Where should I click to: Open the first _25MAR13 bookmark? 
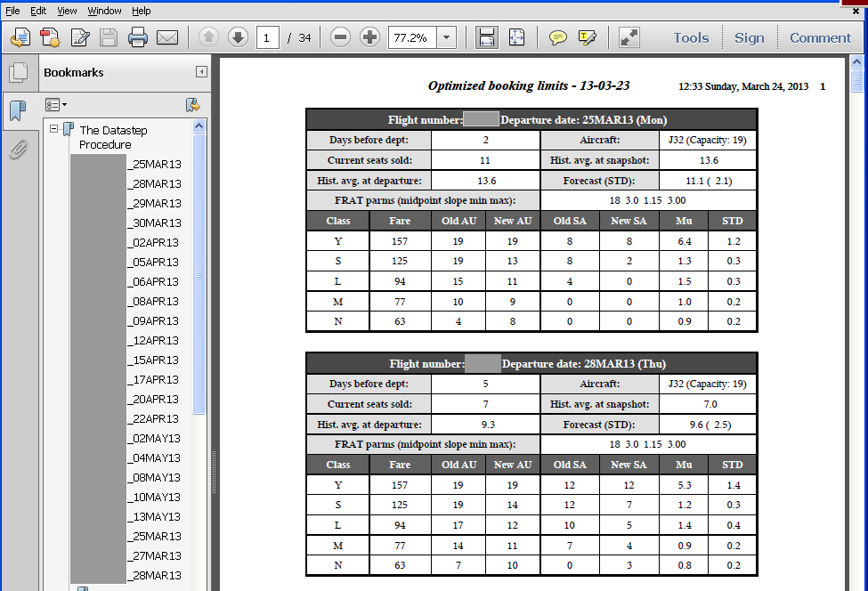tap(154, 165)
